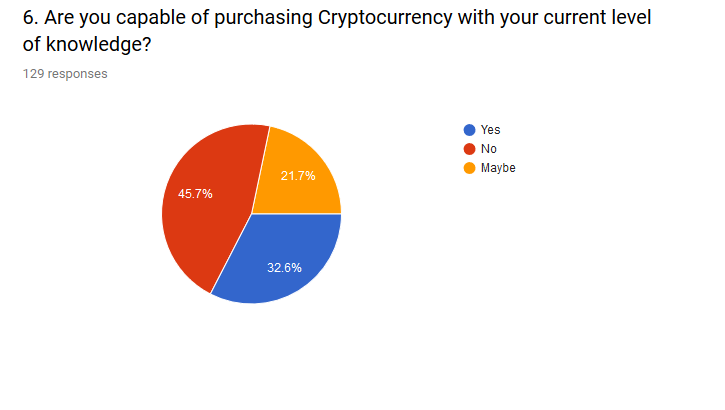
Task: Click the divider line between red and orange slices
Action: coord(260,170)
